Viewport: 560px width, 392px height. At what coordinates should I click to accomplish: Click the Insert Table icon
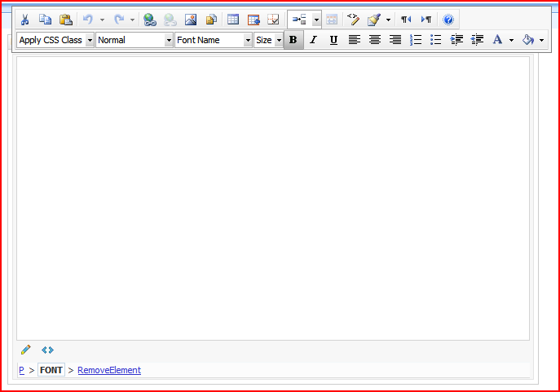[x=233, y=20]
